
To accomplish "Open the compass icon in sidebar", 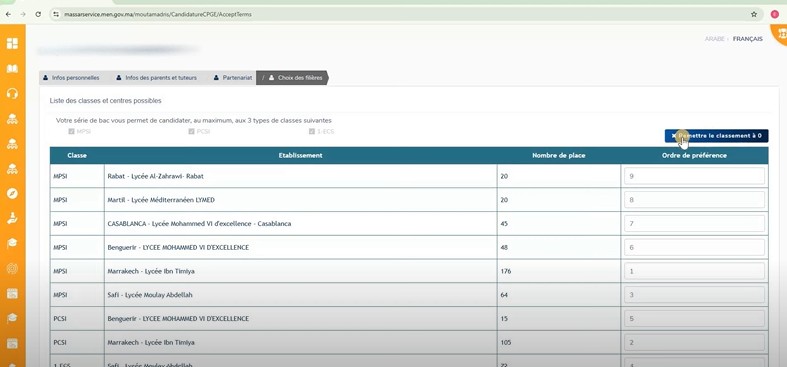I will 12,193.
